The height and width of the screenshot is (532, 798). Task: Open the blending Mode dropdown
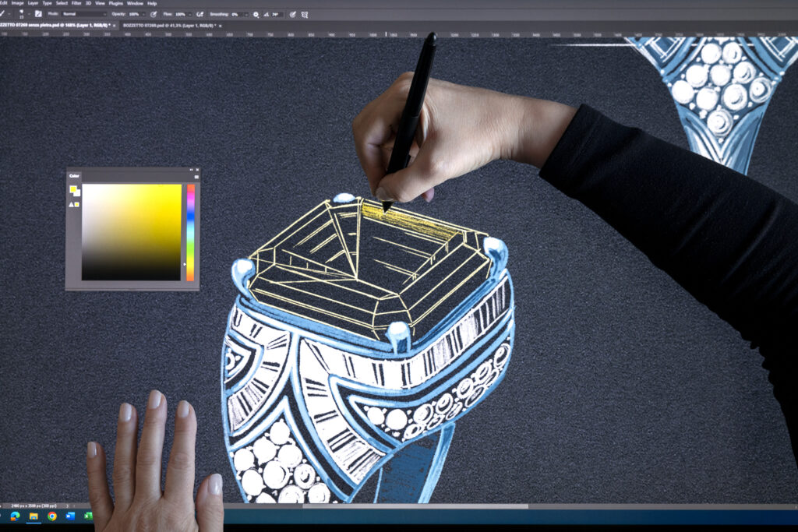[x=84, y=14]
